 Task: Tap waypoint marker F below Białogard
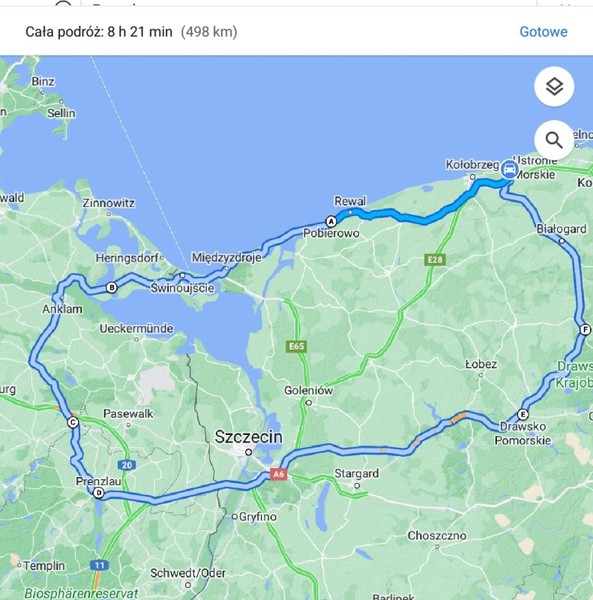click(x=585, y=329)
